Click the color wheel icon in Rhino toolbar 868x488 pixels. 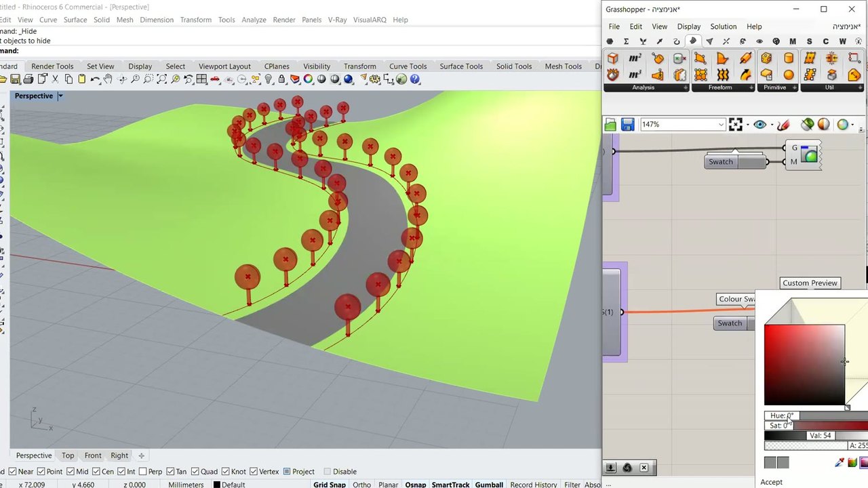[x=309, y=79]
